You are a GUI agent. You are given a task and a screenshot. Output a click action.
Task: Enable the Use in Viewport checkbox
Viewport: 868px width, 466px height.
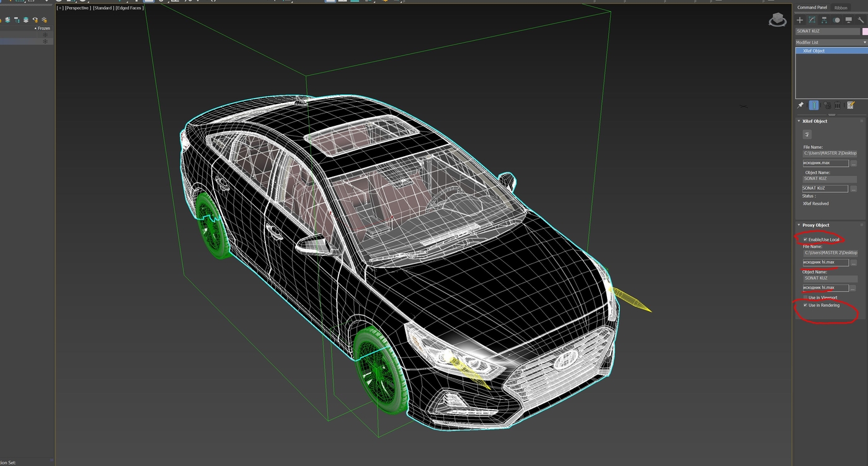coord(805,297)
